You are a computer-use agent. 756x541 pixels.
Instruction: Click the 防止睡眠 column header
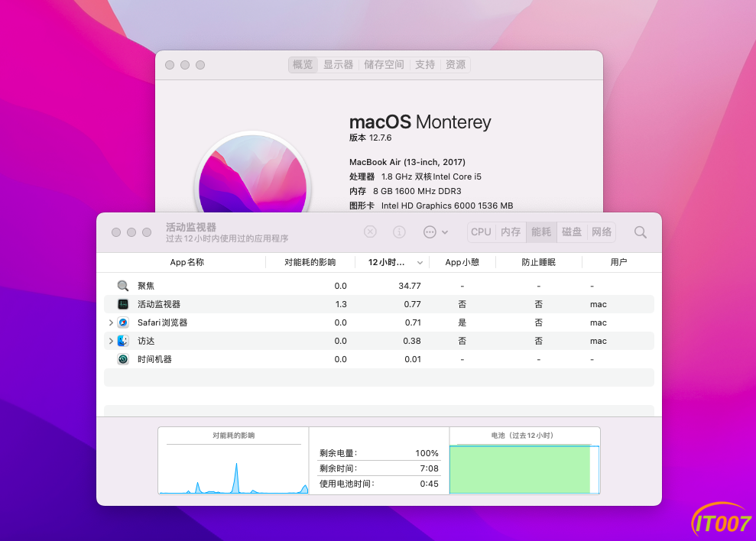[539, 262]
